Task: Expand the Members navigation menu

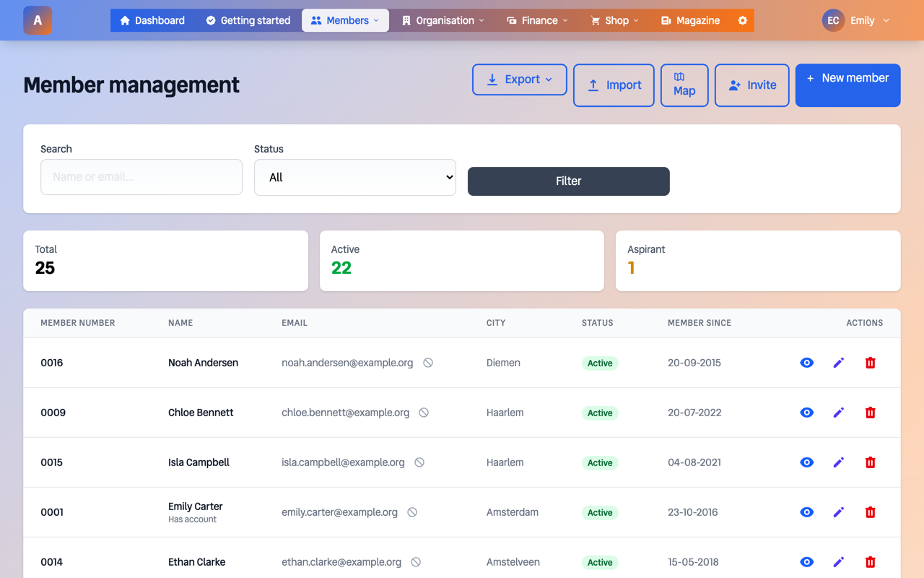Action: [345, 20]
